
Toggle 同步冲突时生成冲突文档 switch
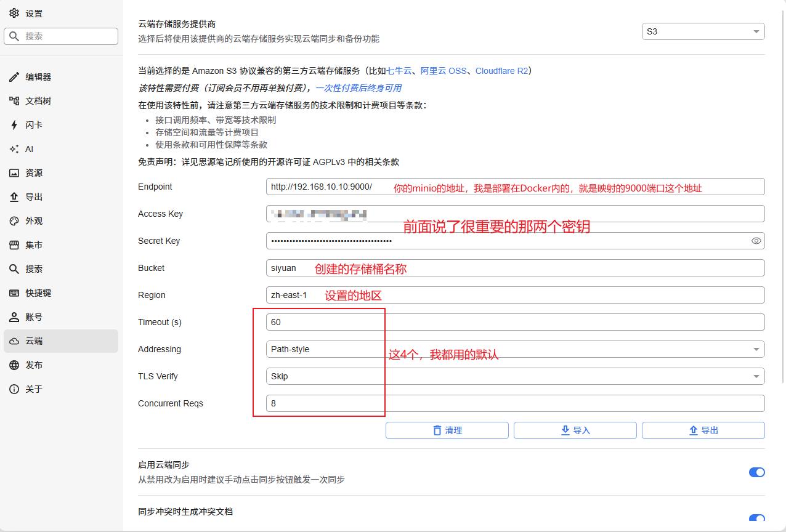[756, 519]
